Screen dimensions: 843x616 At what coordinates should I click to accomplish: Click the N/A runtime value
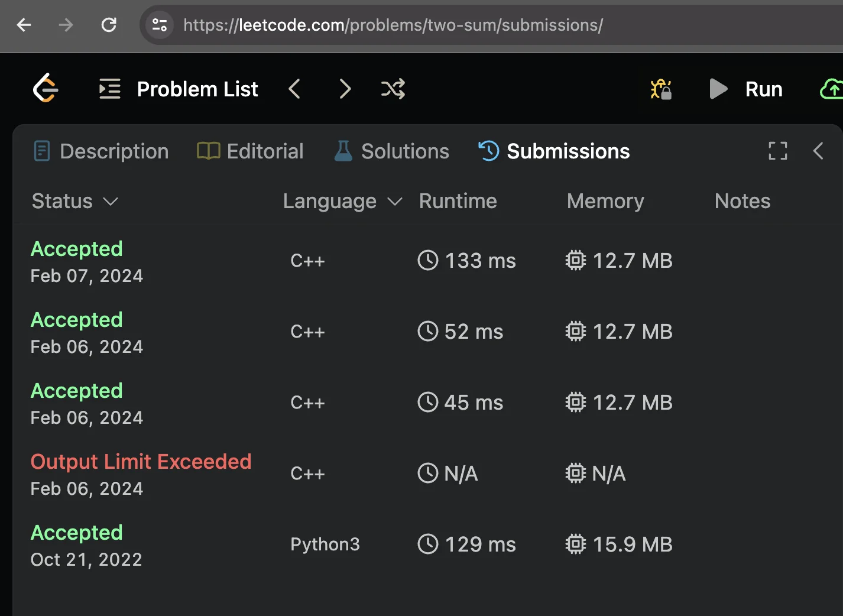[x=461, y=474]
